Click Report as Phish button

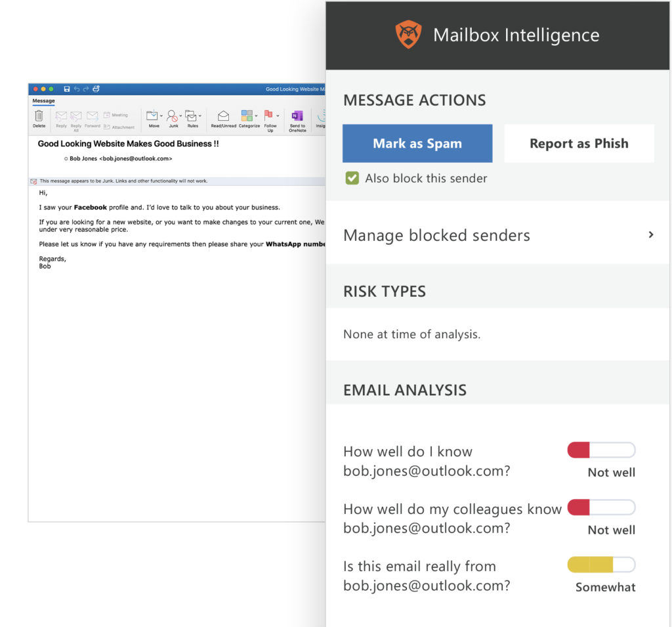pyautogui.click(x=579, y=143)
